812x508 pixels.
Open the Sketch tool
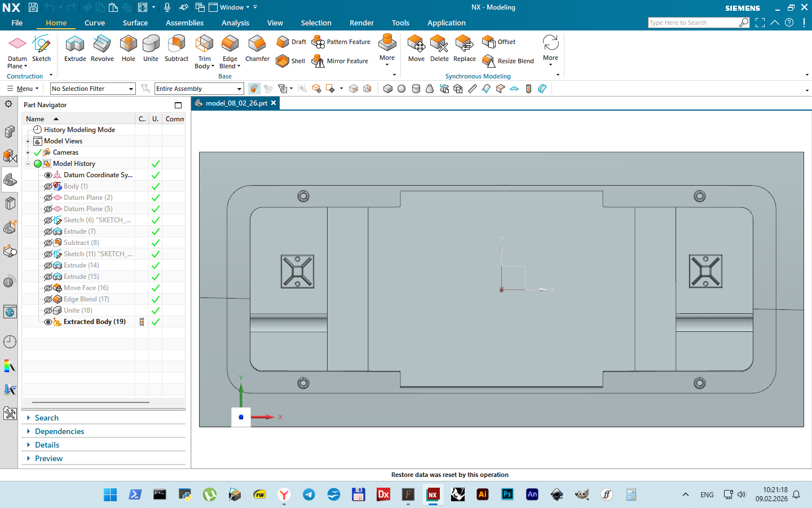[41, 48]
